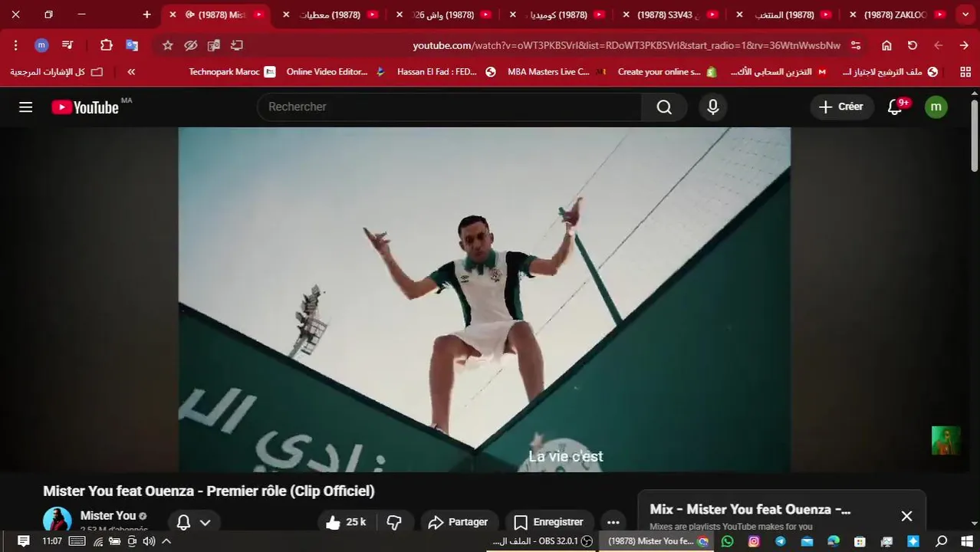Open the OBS 32.0.1 taskbar window

tap(542, 541)
